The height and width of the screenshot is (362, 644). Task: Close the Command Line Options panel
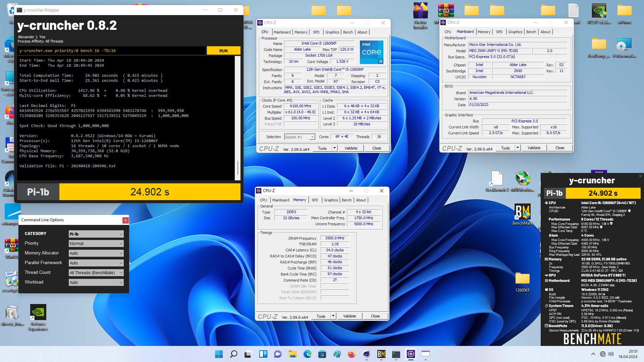[x=125, y=220]
